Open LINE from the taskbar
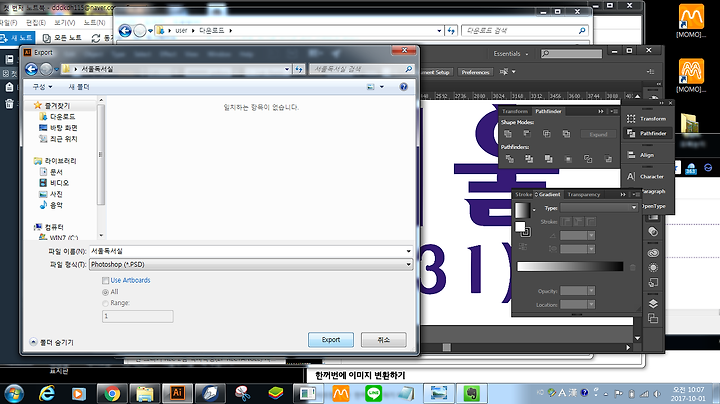 [x=373, y=393]
